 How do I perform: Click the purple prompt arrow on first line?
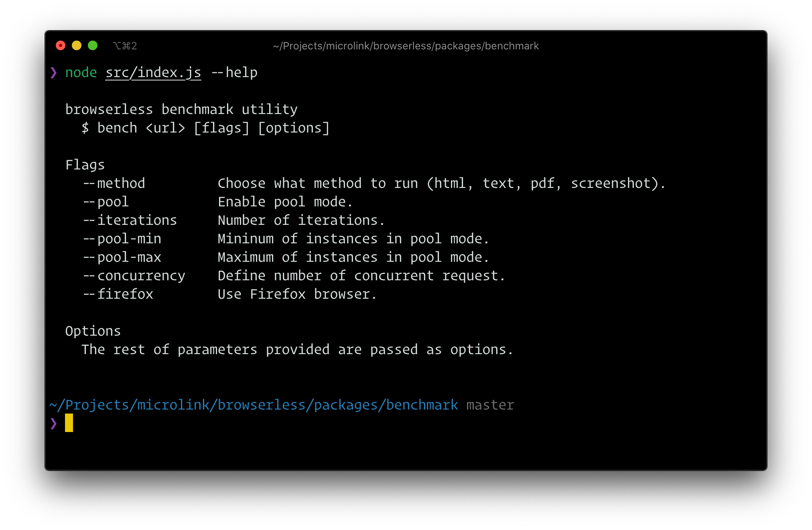[54, 73]
